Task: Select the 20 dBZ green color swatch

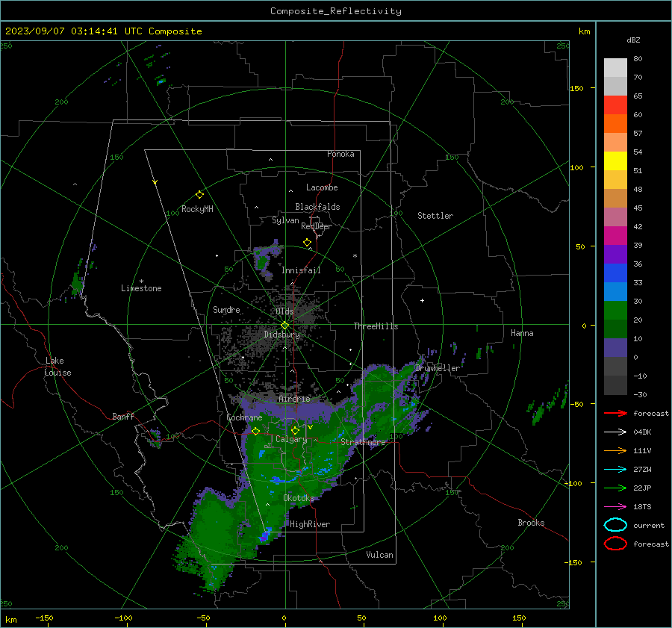Action: (615, 310)
